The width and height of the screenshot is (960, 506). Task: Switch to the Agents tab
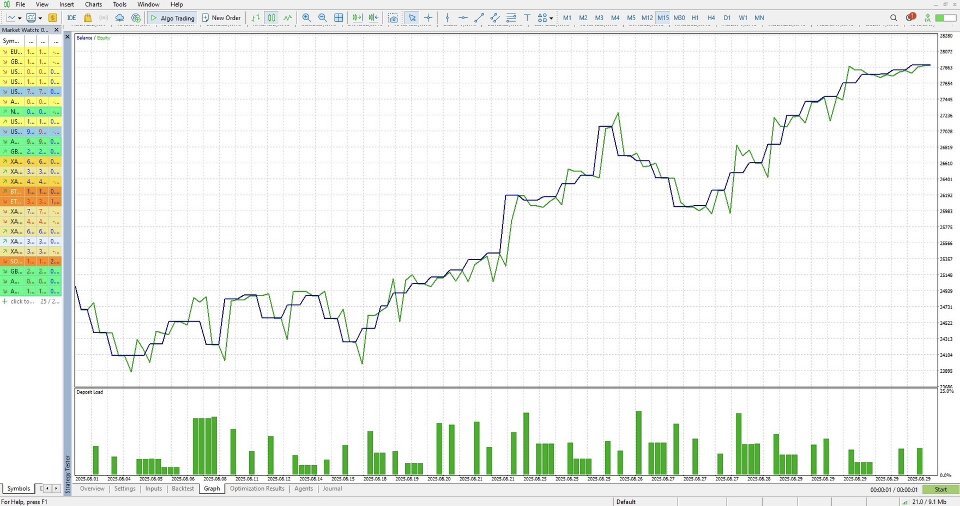304,489
